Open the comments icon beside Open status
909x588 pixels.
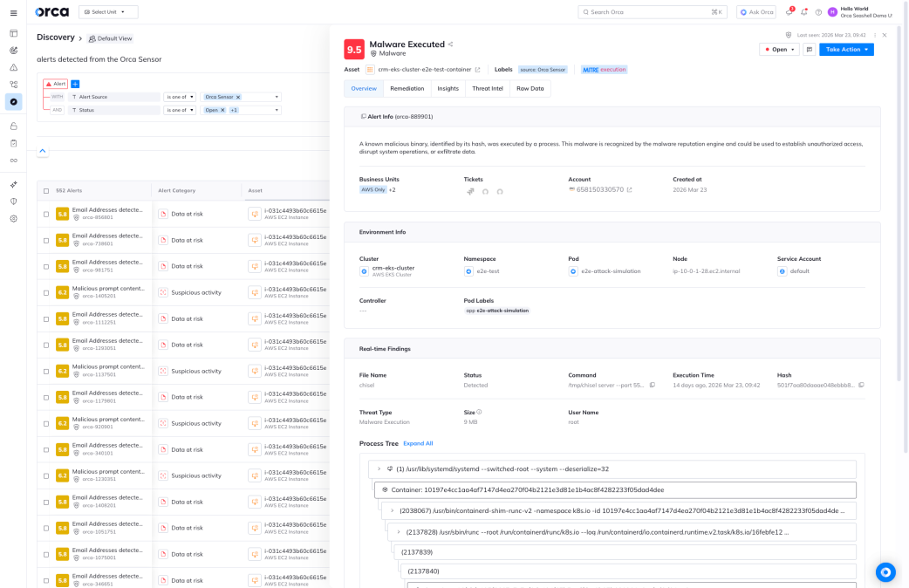[810, 49]
